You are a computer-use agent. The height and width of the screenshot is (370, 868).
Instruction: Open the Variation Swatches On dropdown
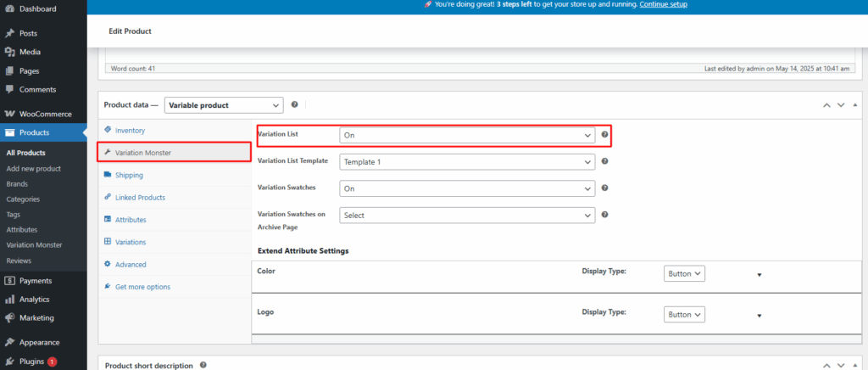[467, 188]
